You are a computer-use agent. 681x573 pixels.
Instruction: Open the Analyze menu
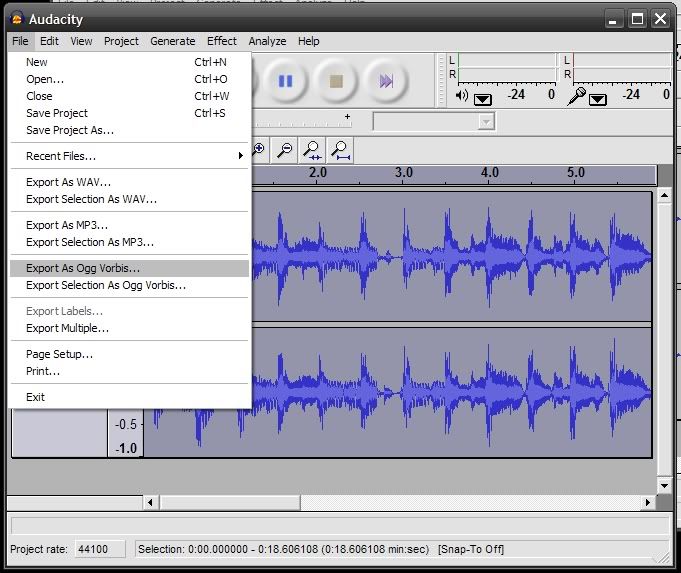267,41
